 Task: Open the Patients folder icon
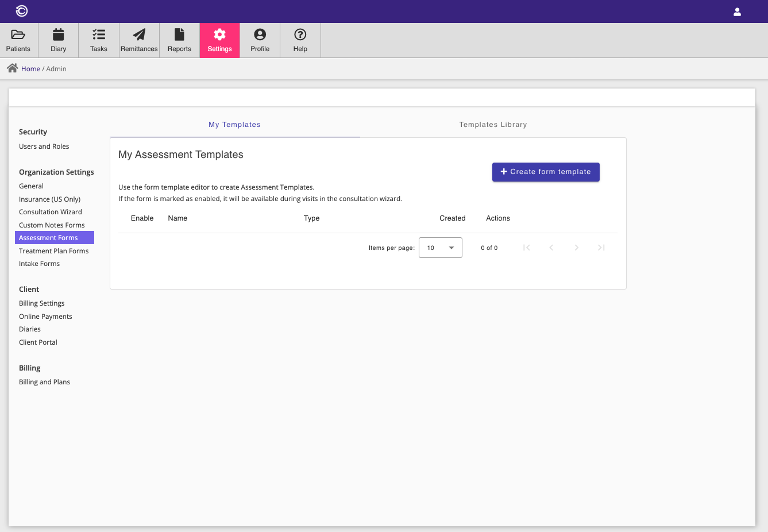[x=18, y=35]
